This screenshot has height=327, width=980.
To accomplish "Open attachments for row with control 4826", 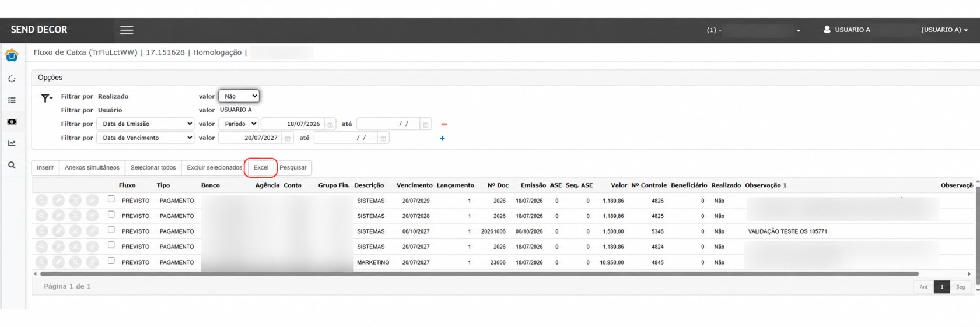I will (x=92, y=201).
